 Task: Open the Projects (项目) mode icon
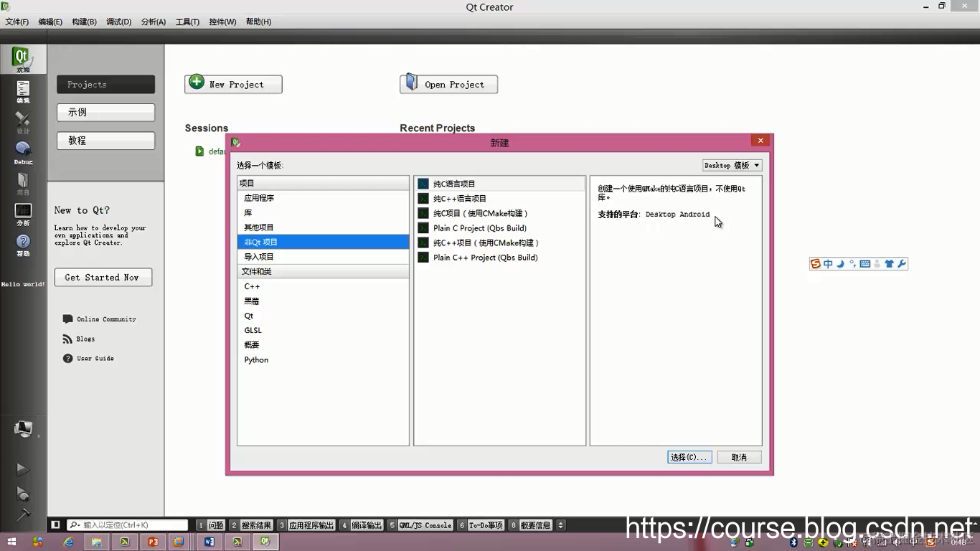[x=23, y=183]
